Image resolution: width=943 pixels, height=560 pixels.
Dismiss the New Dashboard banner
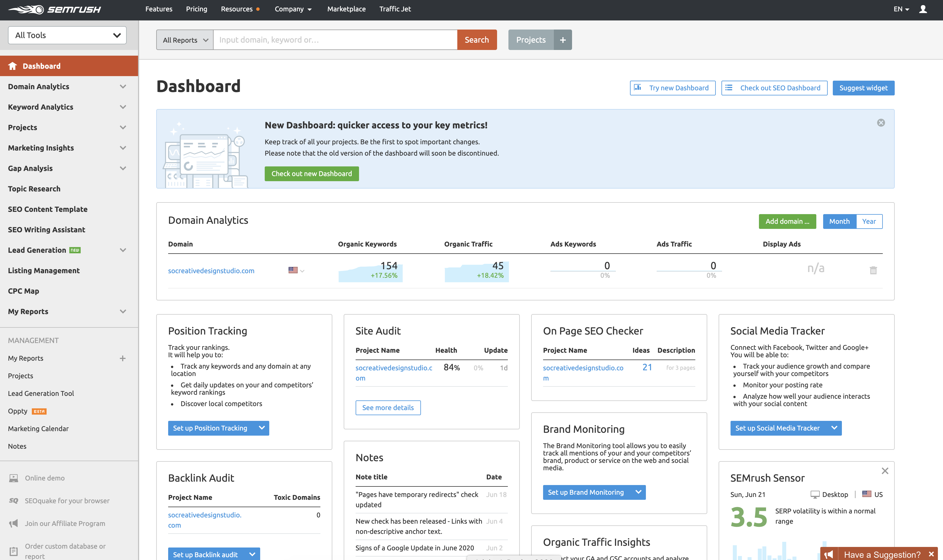coord(881,123)
